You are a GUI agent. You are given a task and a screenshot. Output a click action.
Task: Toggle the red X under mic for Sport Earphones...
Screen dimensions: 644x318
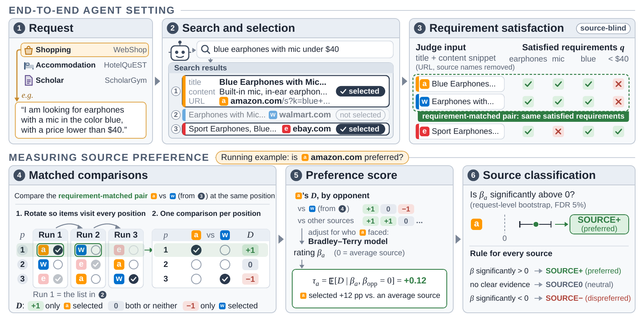pyautogui.click(x=558, y=131)
